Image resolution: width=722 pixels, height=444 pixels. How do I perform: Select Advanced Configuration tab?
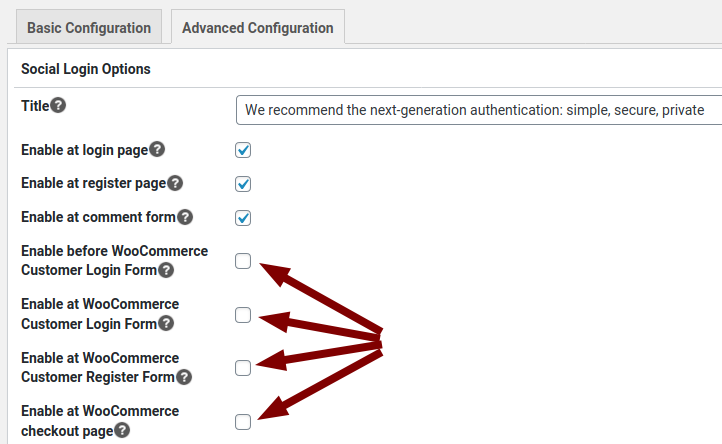click(258, 28)
